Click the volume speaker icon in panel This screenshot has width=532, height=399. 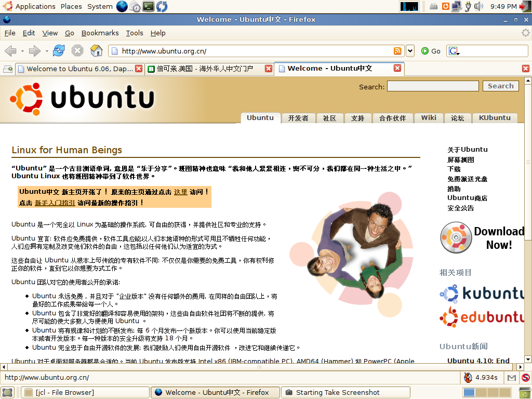[x=478, y=6]
